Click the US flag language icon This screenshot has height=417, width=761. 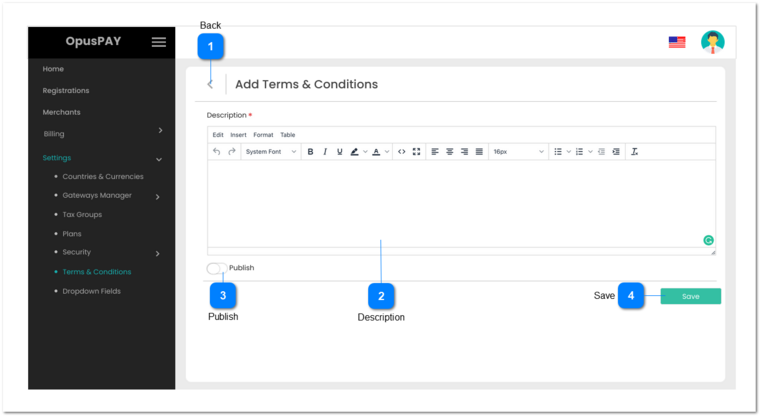(x=677, y=43)
